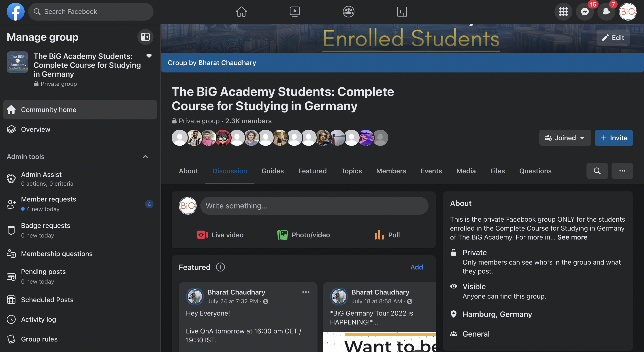Create a Poll post
The width and height of the screenshot is (644, 352).
point(387,235)
